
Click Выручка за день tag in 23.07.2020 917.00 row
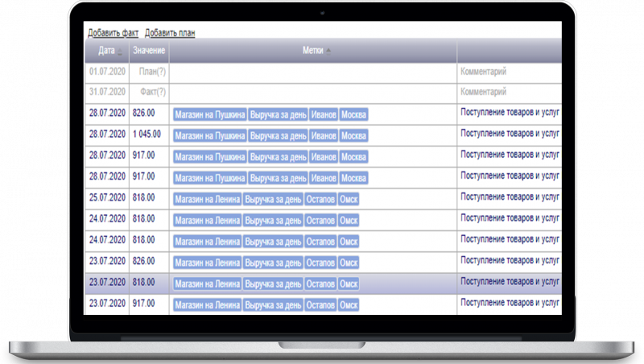(x=273, y=305)
